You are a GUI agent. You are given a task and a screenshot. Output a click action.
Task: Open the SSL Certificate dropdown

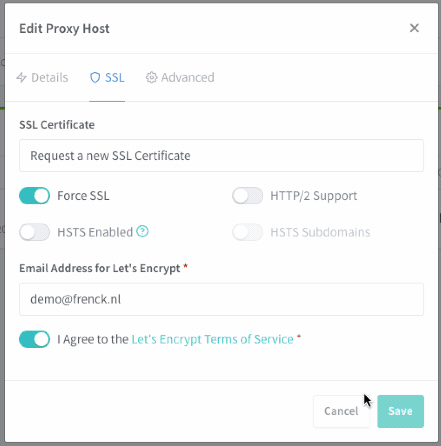click(x=221, y=156)
